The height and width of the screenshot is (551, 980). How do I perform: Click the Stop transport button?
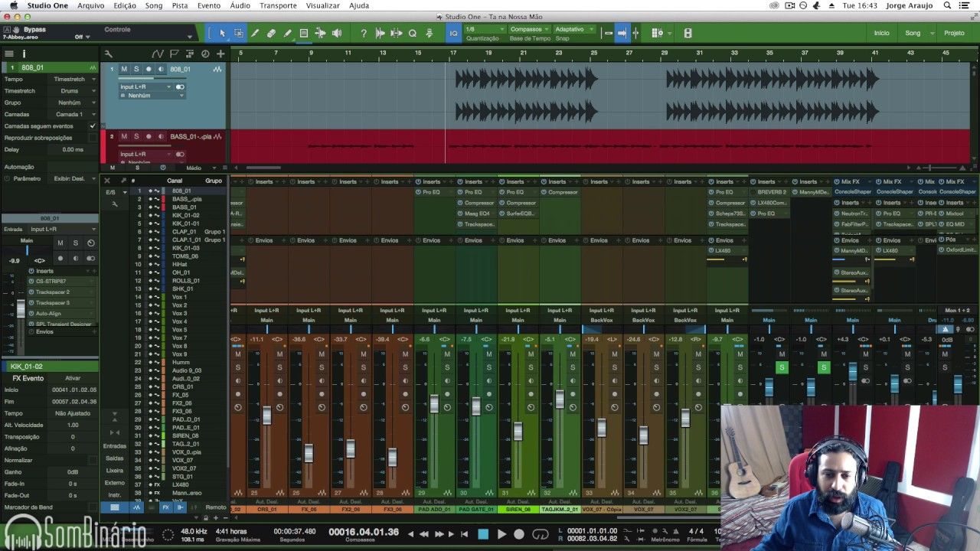tap(483, 534)
